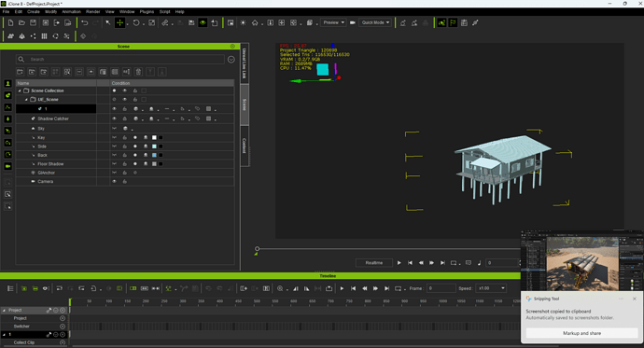This screenshot has height=348, width=644.
Task: Collapse the track named 1 in timeline
Action: point(4,335)
